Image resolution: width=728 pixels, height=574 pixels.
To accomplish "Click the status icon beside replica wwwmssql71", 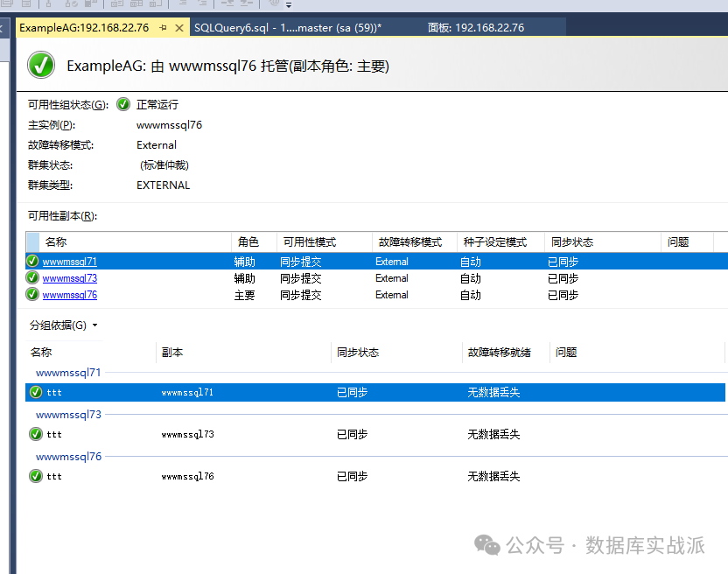I will 33,261.
